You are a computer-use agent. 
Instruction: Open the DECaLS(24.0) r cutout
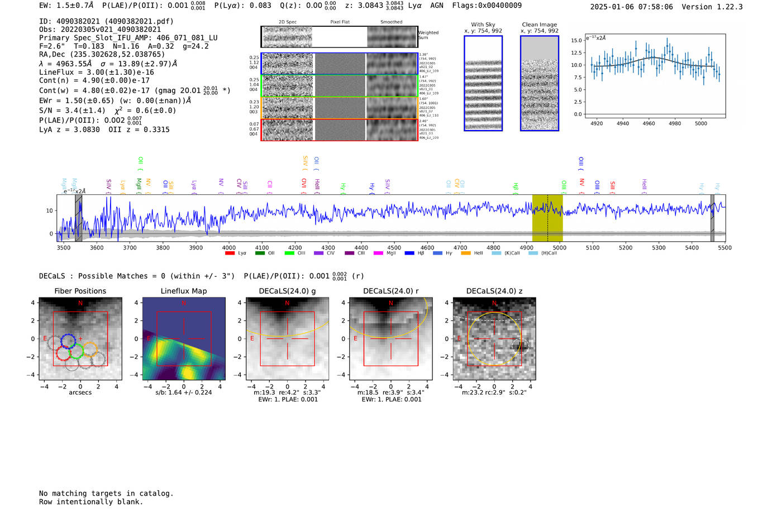pos(390,338)
